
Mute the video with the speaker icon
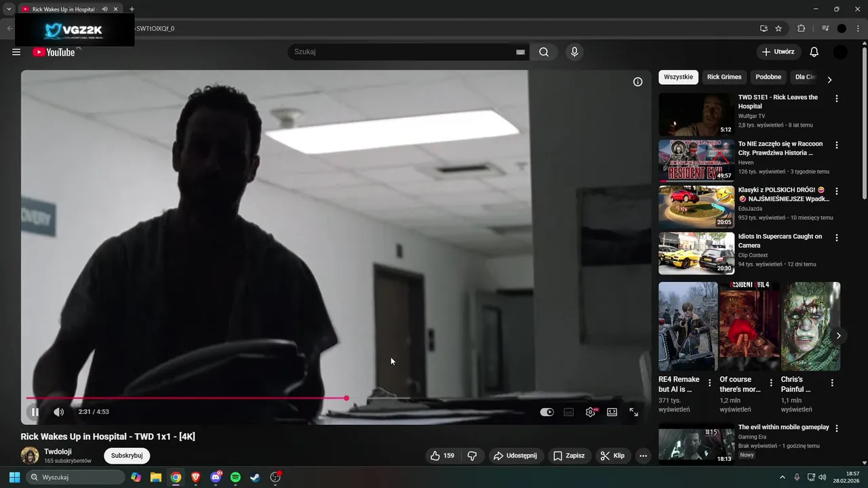click(x=59, y=411)
